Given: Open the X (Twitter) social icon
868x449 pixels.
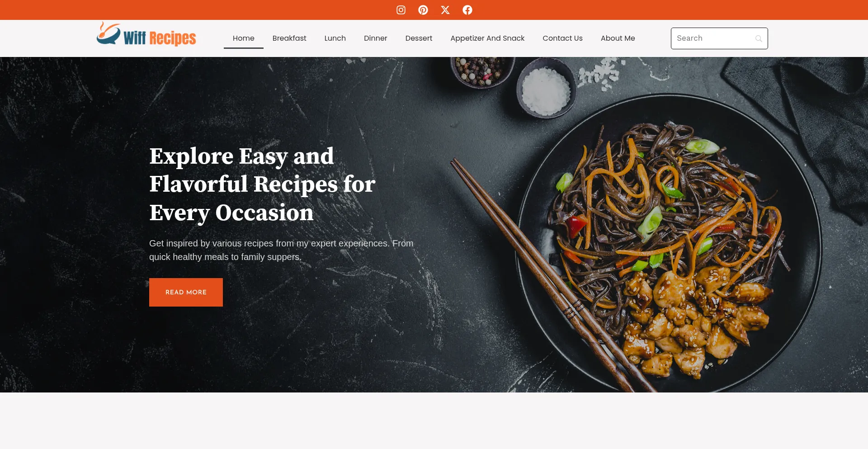Looking at the screenshot, I should [x=445, y=10].
